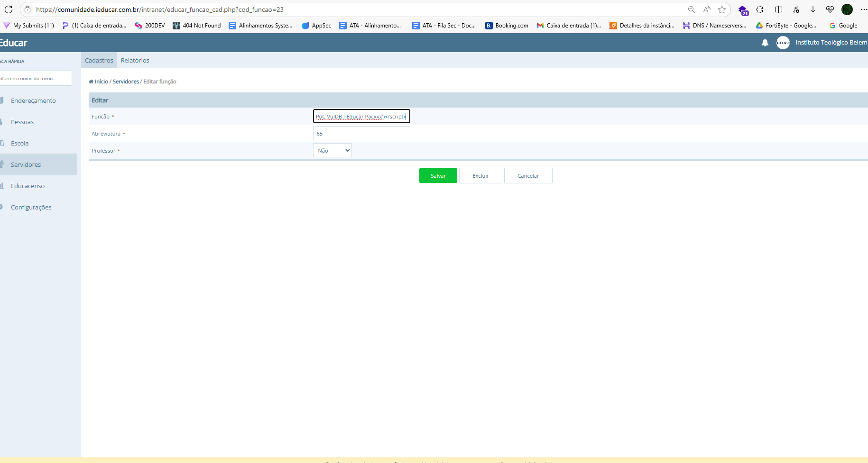Click the Função text field
This screenshot has height=463, width=868.
[x=361, y=116]
